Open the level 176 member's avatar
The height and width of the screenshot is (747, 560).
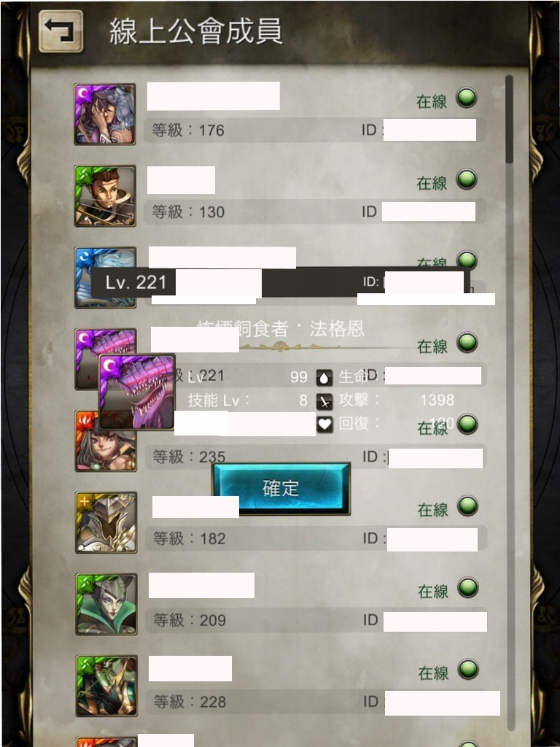coord(105,114)
